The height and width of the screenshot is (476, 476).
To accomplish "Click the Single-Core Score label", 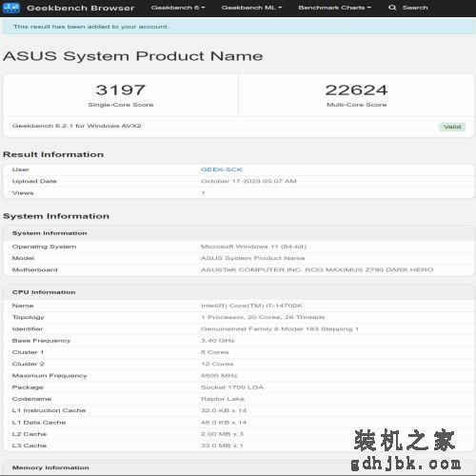I will point(121,105).
